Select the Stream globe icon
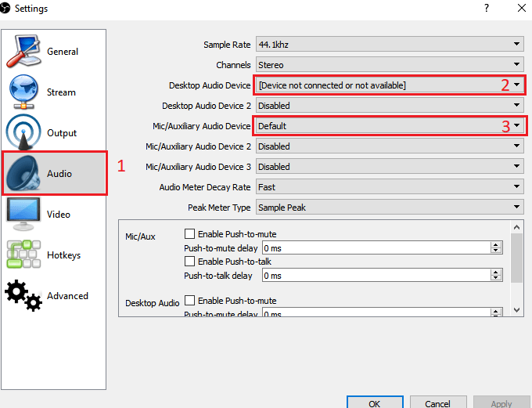 point(23,92)
